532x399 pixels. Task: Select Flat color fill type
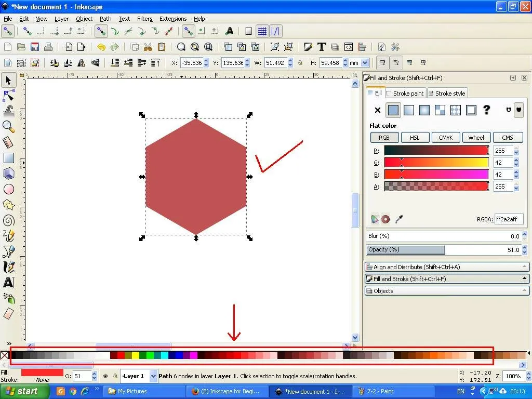[x=393, y=110]
